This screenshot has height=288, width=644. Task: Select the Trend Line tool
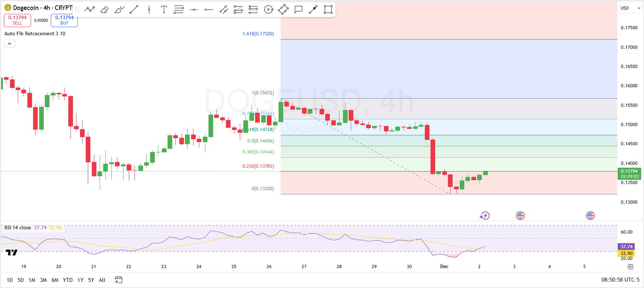coord(134,10)
